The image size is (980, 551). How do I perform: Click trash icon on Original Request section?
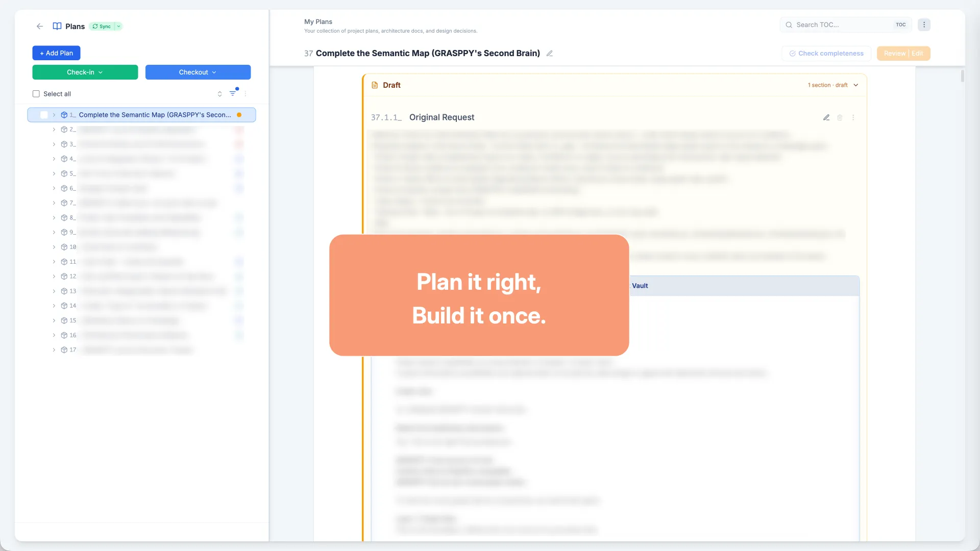840,117
